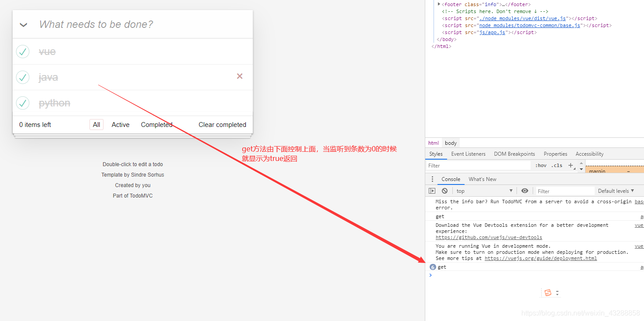Uncheck the java todo checkbox
Screen dimensions: 644x321
coord(23,77)
